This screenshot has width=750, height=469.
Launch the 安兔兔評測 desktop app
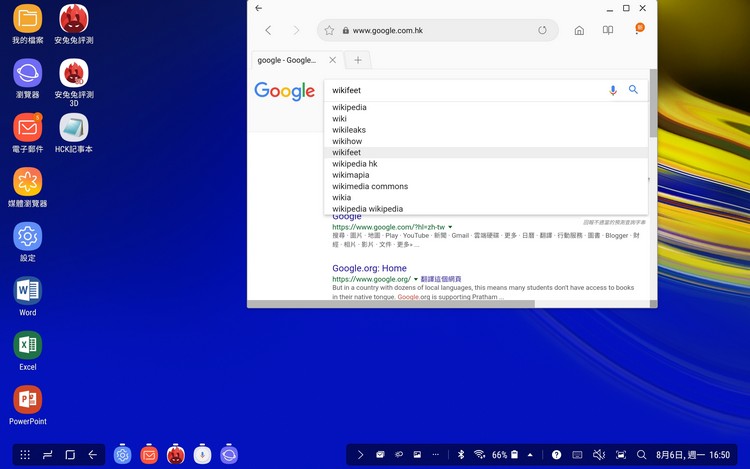pos(74,19)
